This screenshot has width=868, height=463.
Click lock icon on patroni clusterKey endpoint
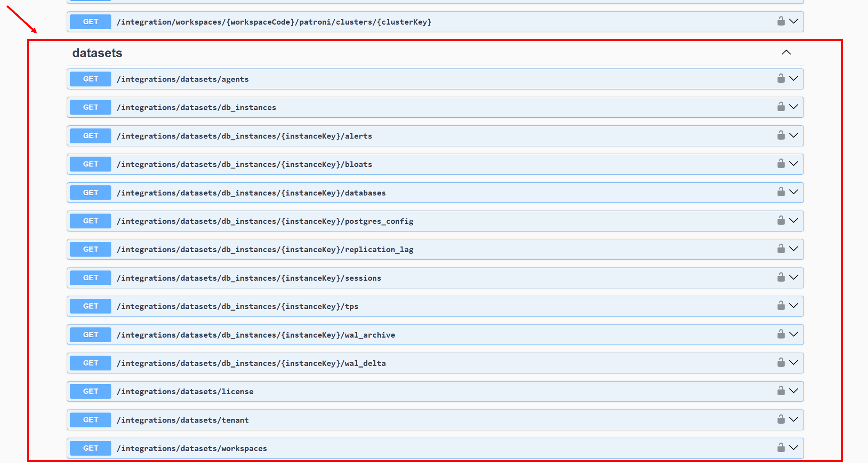pos(781,22)
